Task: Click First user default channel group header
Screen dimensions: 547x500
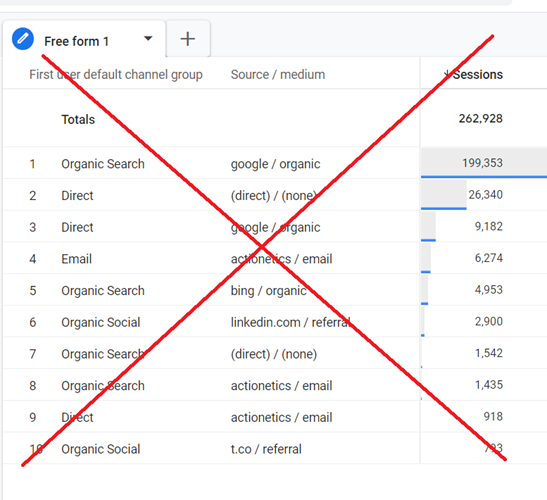Action: click(116, 75)
